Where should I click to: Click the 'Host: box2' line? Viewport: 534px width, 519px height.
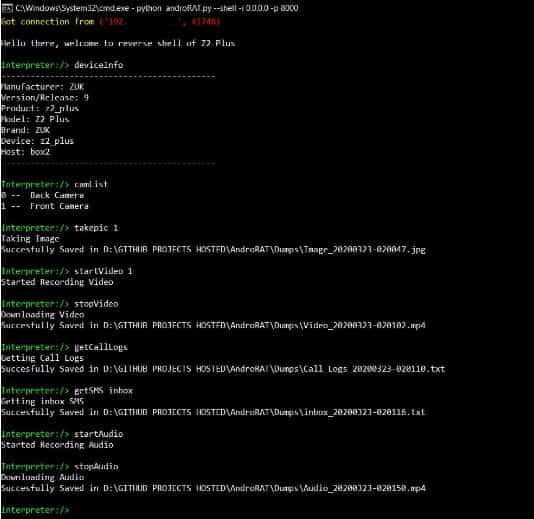click(26, 152)
